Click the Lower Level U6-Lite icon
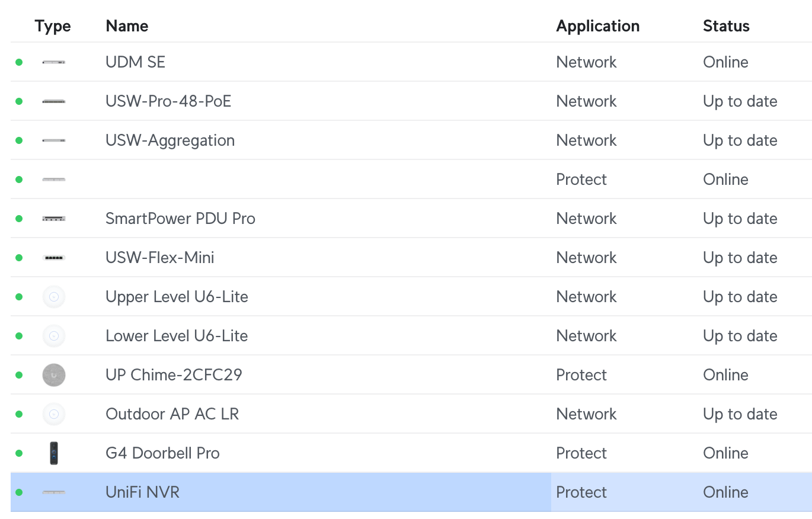The width and height of the screenshot is (812, 519). pos(54,336)
